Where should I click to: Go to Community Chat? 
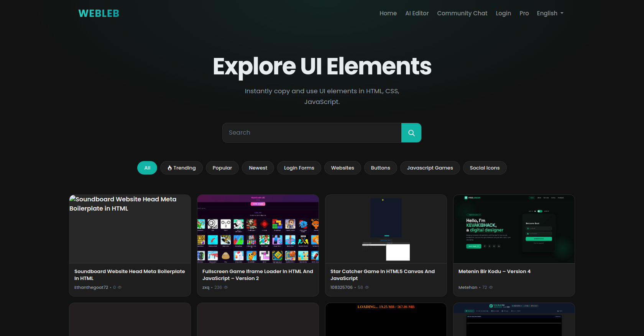[462, 13]
